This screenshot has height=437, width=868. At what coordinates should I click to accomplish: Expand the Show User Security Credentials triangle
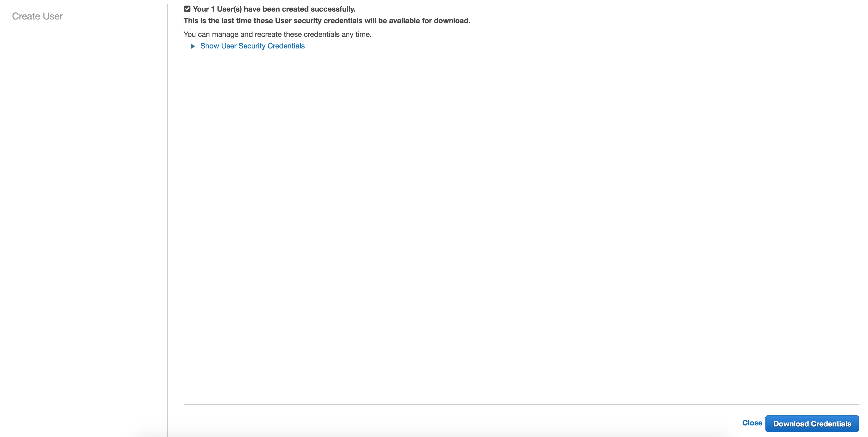tap(193, 46)
